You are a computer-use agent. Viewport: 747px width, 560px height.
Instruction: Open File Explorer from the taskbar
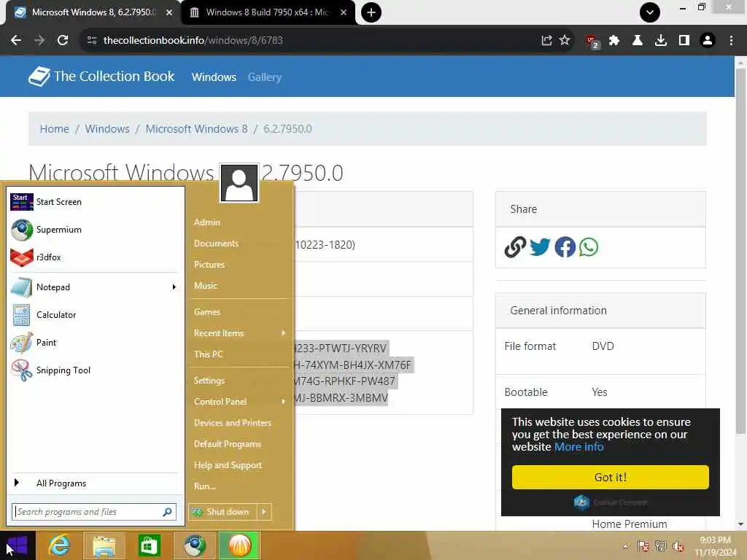click(x=104, y=545)
